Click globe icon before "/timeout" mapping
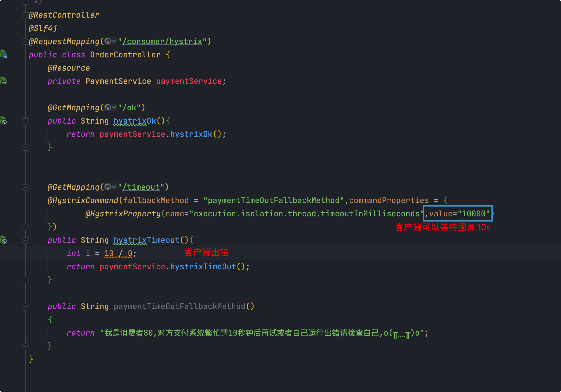Screen dimensions: 561x392 [107, 187]
